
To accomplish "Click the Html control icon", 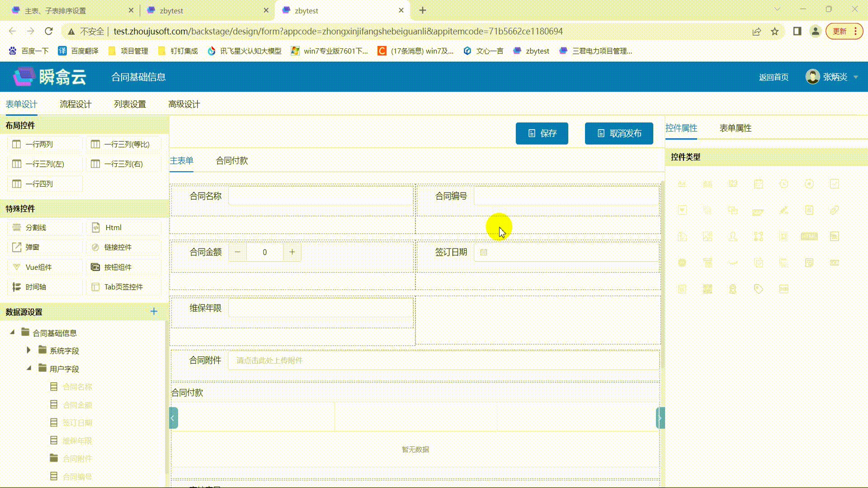I will (x=96, y=227).
